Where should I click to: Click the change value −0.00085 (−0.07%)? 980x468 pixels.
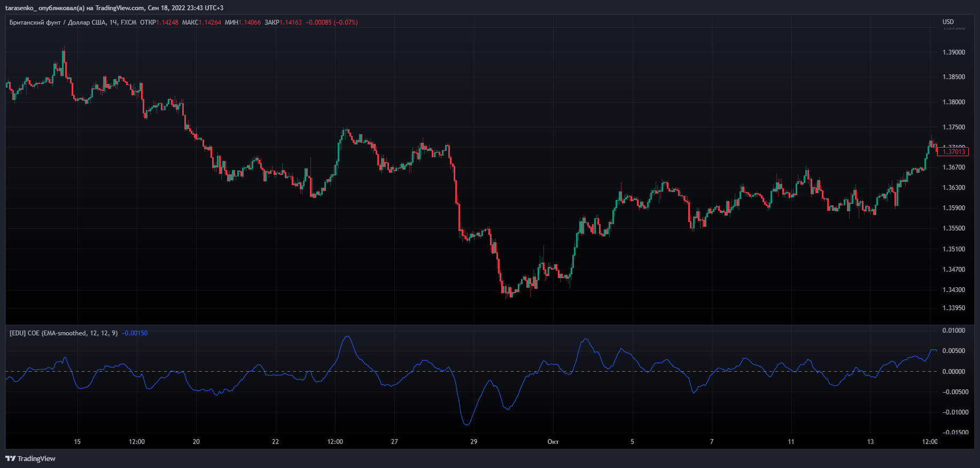[331, 22]
